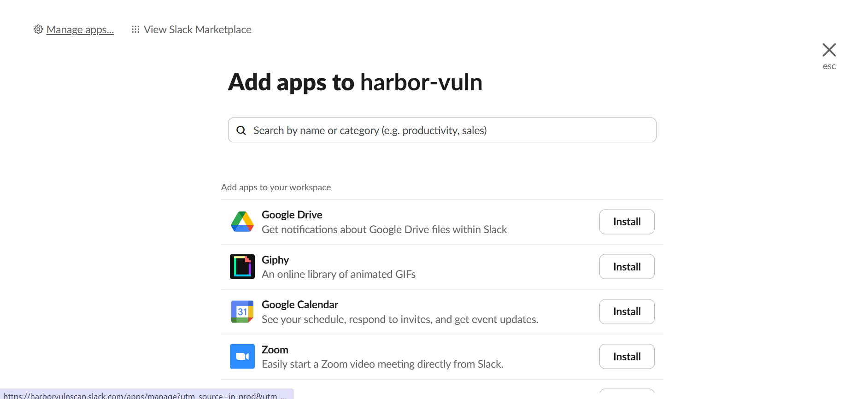
Task: Click the gear icon beside Manage apps
Action: tap(38, 29)
